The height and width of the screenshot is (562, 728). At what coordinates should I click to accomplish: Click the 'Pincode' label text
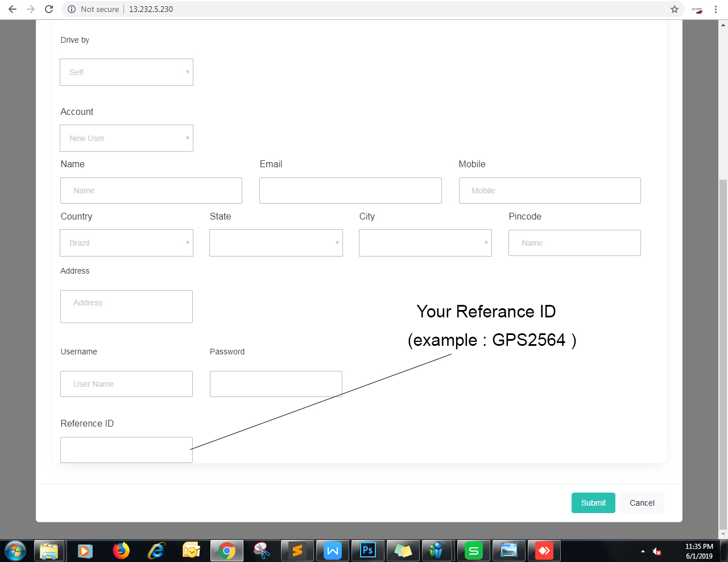tap(525, 216)
